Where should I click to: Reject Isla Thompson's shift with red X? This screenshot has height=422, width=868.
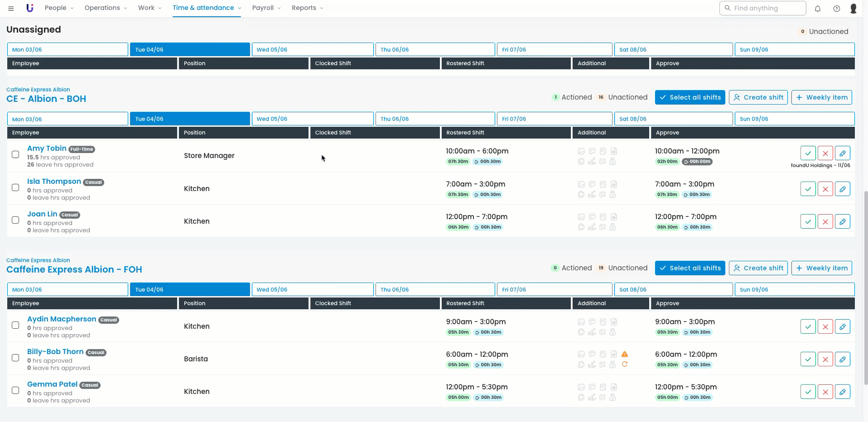coord(825,189)
